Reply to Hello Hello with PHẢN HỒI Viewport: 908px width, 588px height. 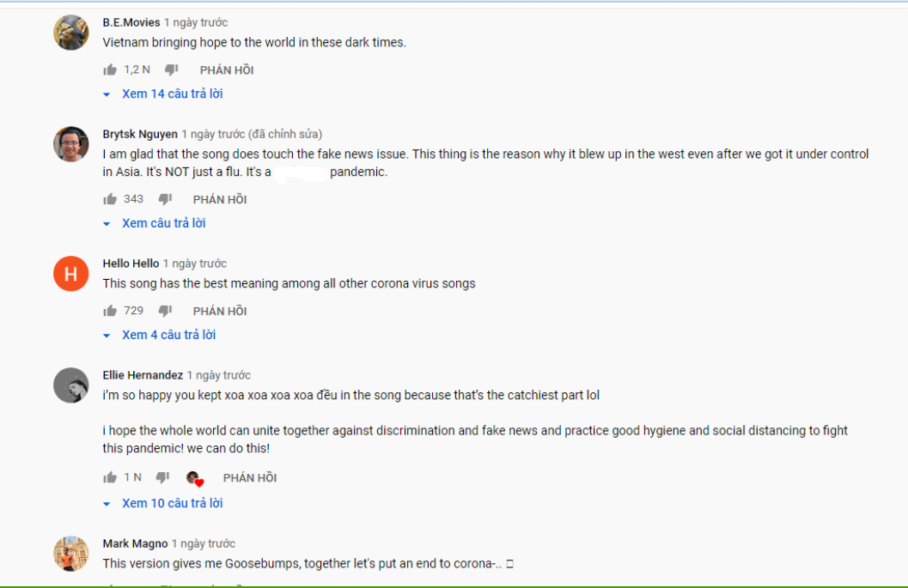click(220, 311)
